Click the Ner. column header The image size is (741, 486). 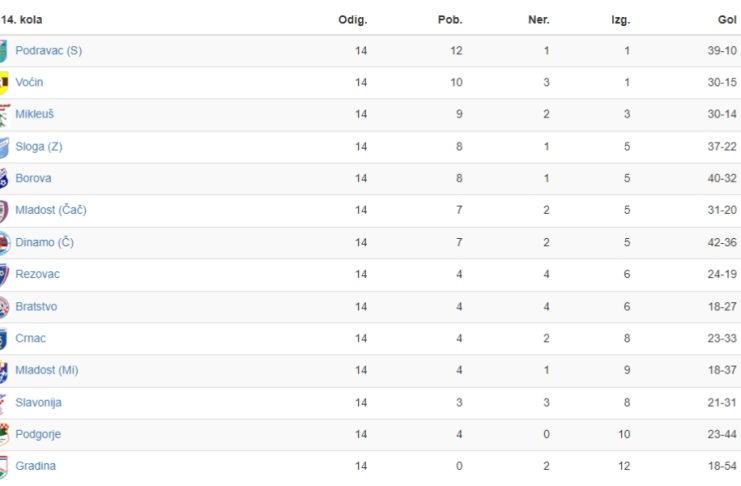[538, 20]
